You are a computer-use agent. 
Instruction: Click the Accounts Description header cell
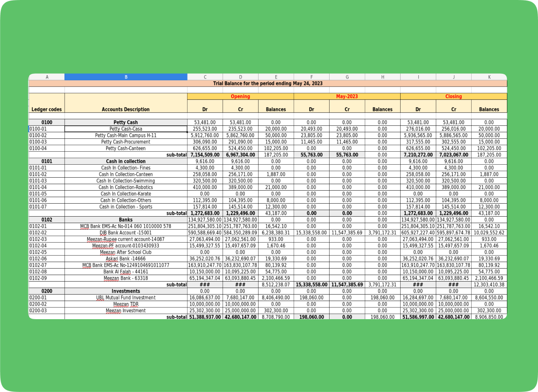coord(126,109)
